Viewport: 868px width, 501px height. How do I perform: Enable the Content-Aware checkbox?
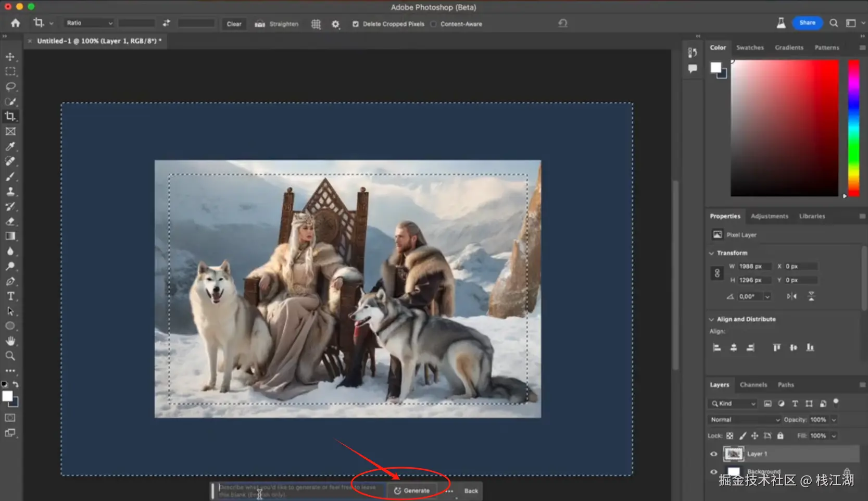pyautogui.click(x=433, y=24)
